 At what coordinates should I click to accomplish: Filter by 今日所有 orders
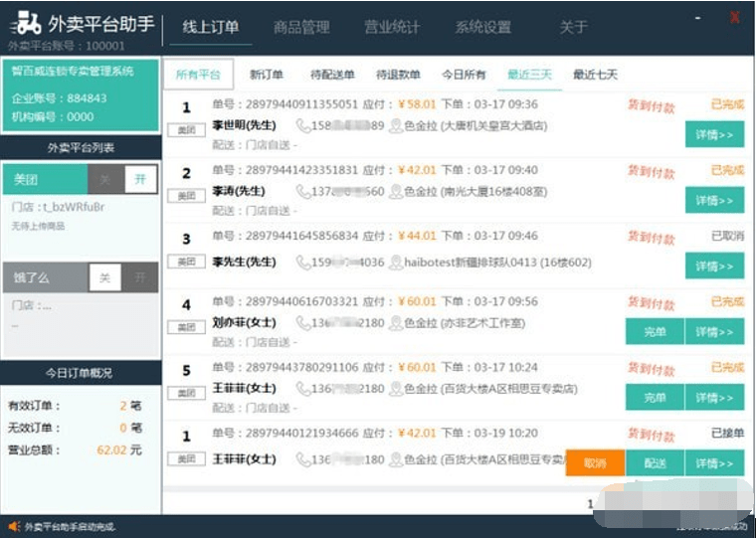(464, 75)
